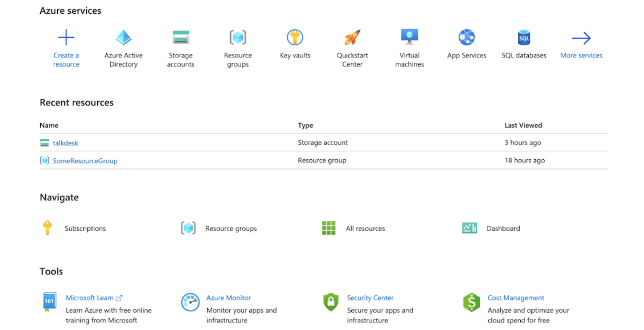This screenshot has height=330, width=644.
Task: Click the Subscriptions key icon in Navigate
Action: [47, 228]
